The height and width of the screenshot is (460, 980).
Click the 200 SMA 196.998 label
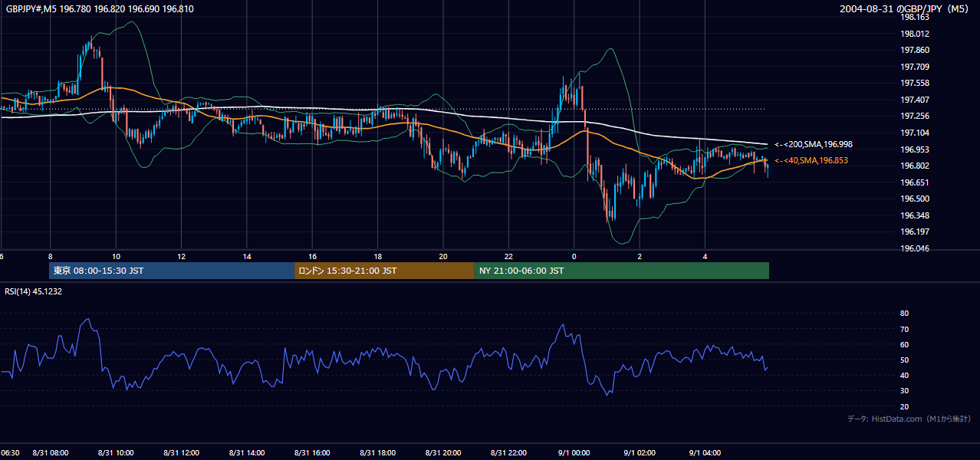click(x=814, y=144)
